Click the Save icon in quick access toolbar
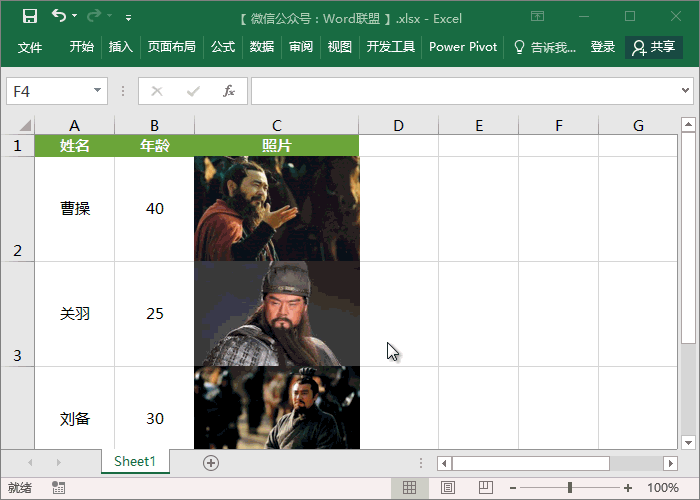The width and height of the screenshot is (700, 500). click(29, 17)
